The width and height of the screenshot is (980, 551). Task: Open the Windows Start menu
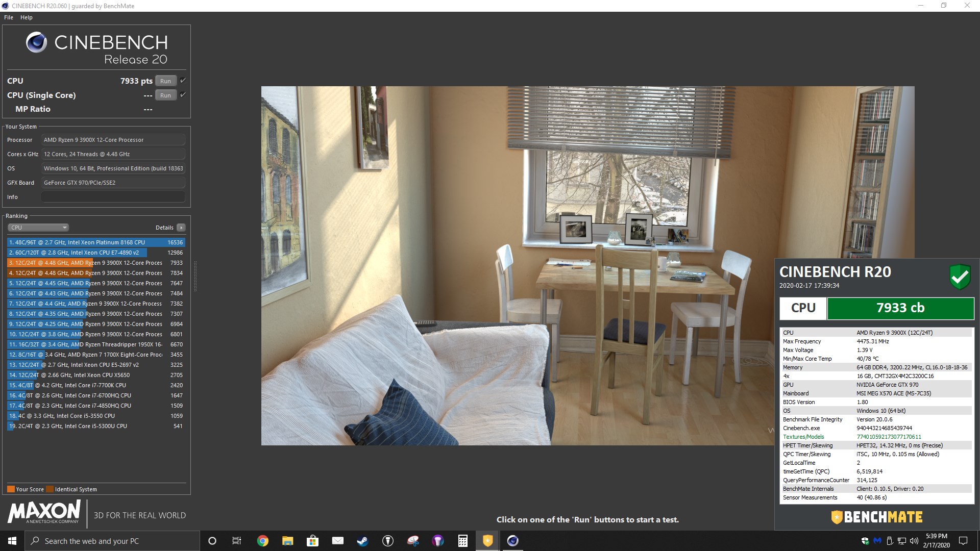point(12,541)
